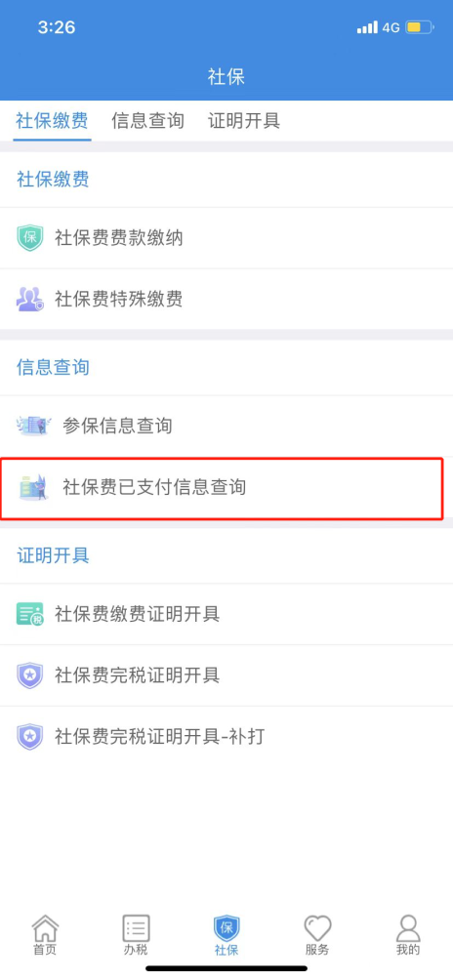Open 参保信息查询 entry

click(x=226, y=427)
